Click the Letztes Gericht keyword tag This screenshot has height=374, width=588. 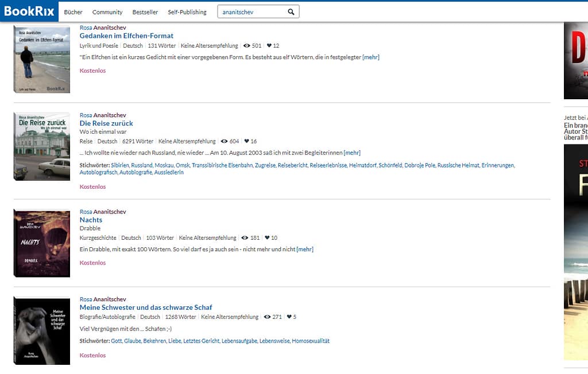202,341
